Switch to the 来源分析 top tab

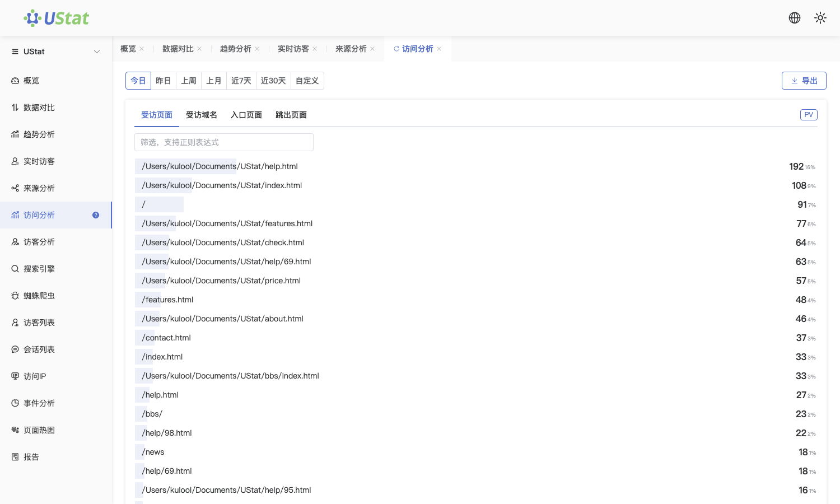351,49
